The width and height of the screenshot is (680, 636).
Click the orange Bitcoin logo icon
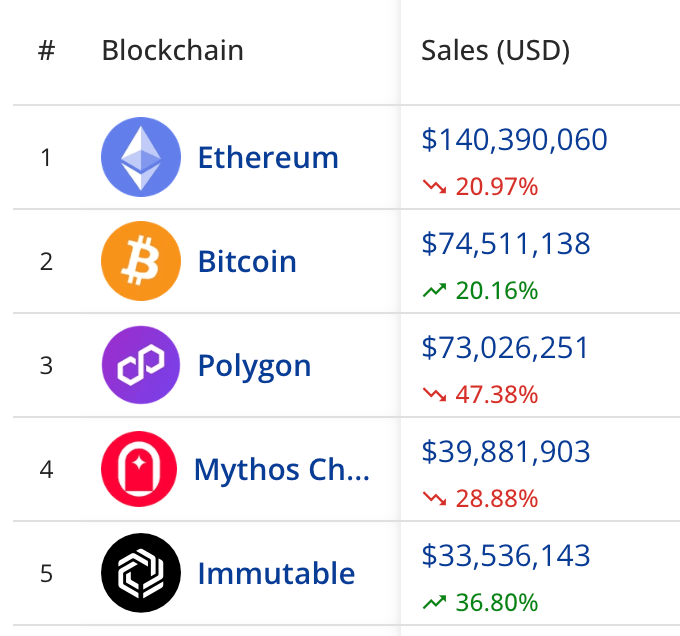click(141, 261)
